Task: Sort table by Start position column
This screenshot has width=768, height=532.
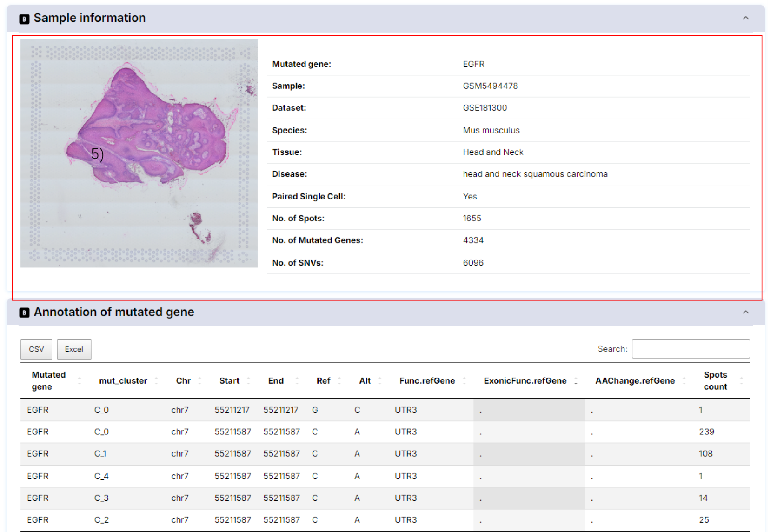Action: pos(229,381)
